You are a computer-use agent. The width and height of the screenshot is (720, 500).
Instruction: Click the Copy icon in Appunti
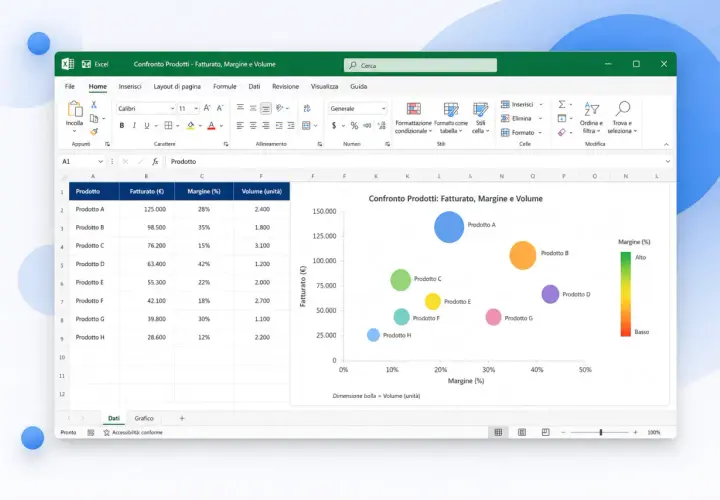click(x=94, y=118)
